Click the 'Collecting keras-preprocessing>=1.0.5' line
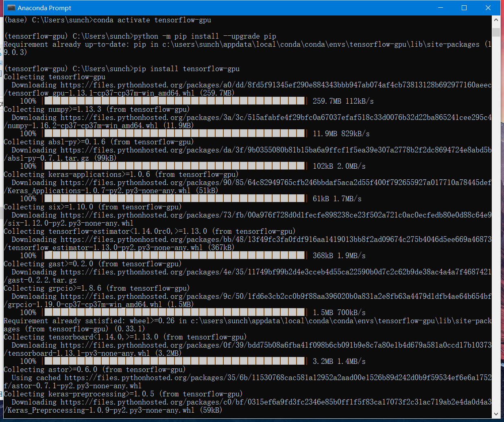Image resolution: width=504 pixels, height=422 pixels. click(x=123, y=394)
